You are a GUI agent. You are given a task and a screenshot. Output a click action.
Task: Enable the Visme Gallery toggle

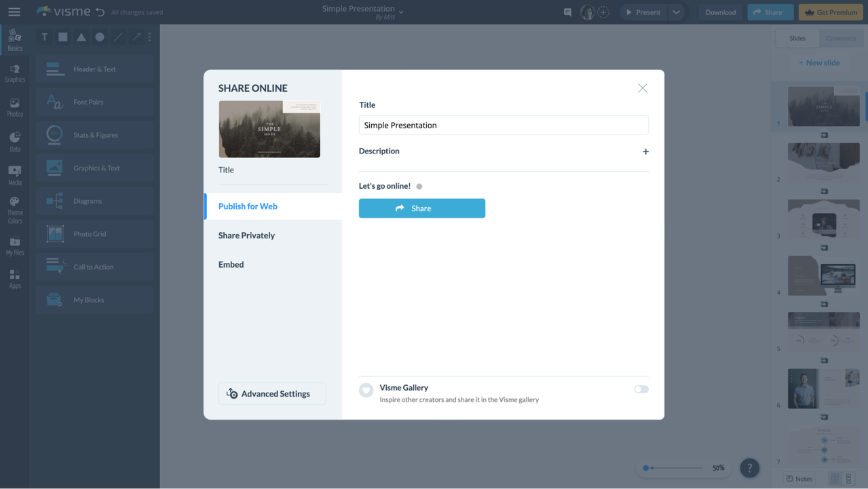pyautogui.click(x=641, y=389)
